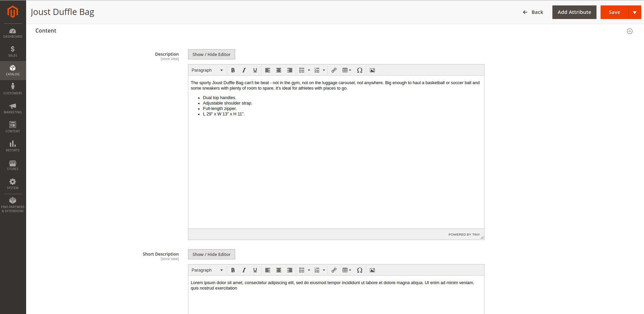The width and height of the screenshot is (644, 314).
Task: Insert a link in Description editor
Action: (334, 70)
